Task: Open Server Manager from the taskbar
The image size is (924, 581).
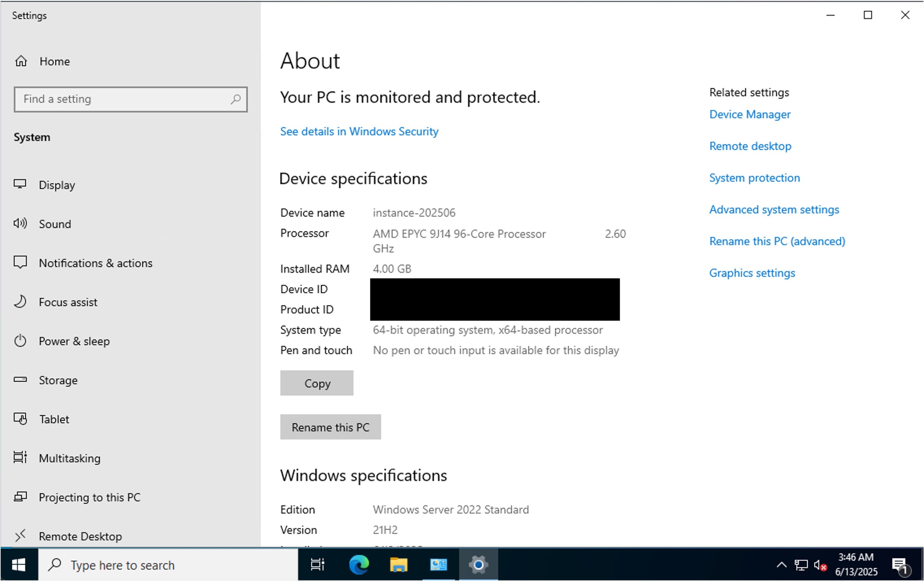Action: 439,564
